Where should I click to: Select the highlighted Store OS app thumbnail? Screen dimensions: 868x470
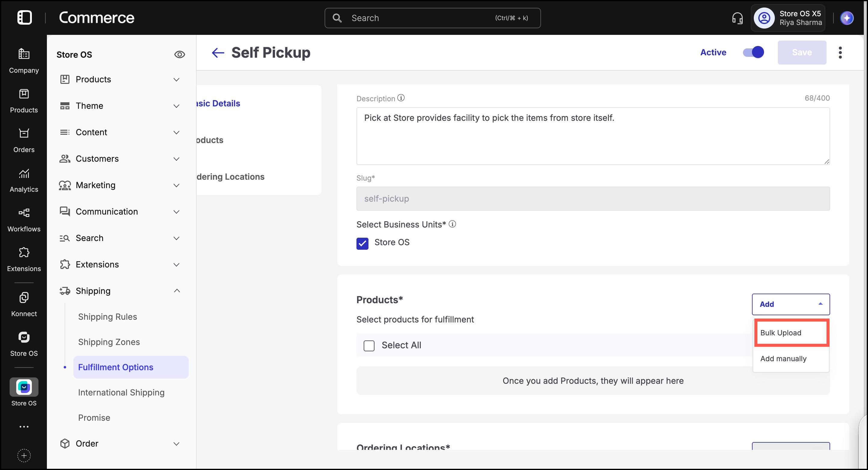click(x=24, y=387)
